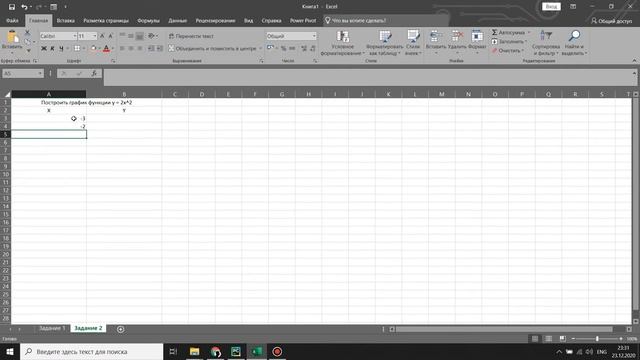Click the Clear (Очистить) eraser icon
The image size is (640, 360).
point(494,51)
